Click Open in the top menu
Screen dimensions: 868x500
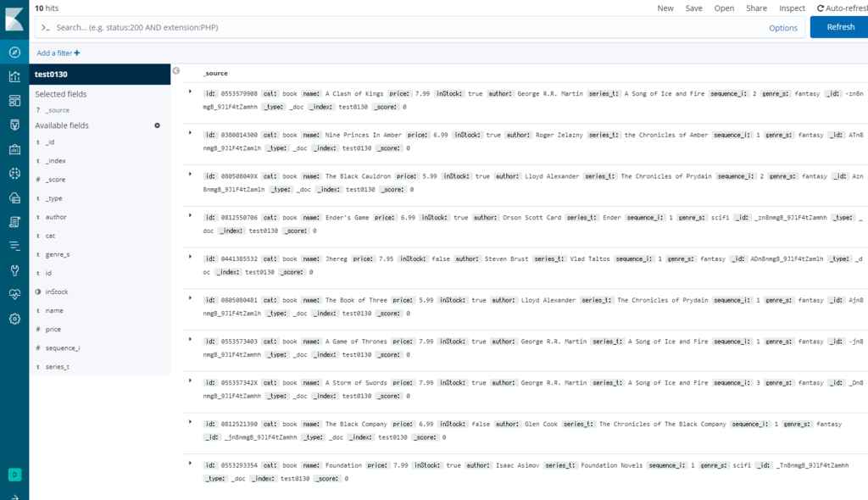click(724, 8)
